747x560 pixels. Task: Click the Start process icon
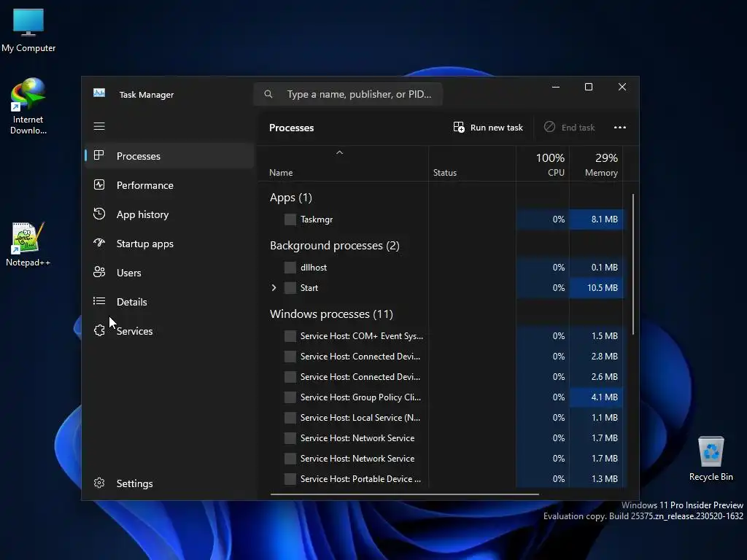[x=290, y=287]
